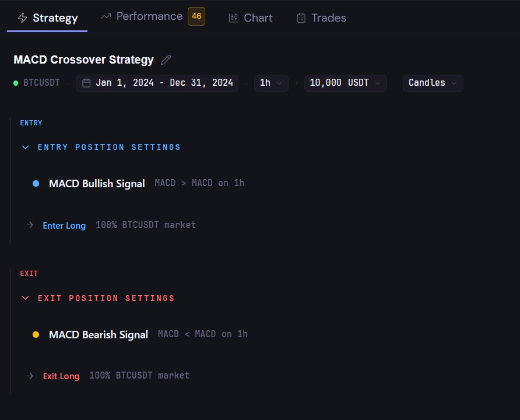Viewport: 520px width, 420px height.
Task: Click the Enter Long action link
Action: tap(64, 226)
